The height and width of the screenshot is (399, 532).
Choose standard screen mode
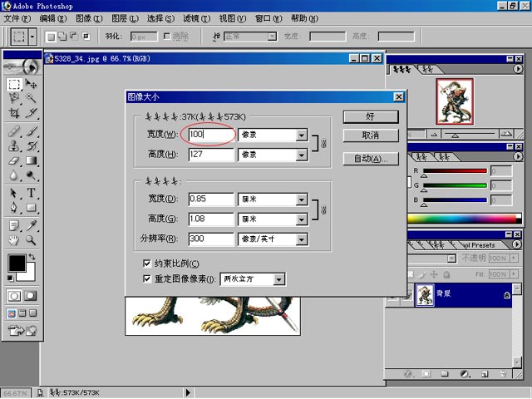(x=12, y=313)
